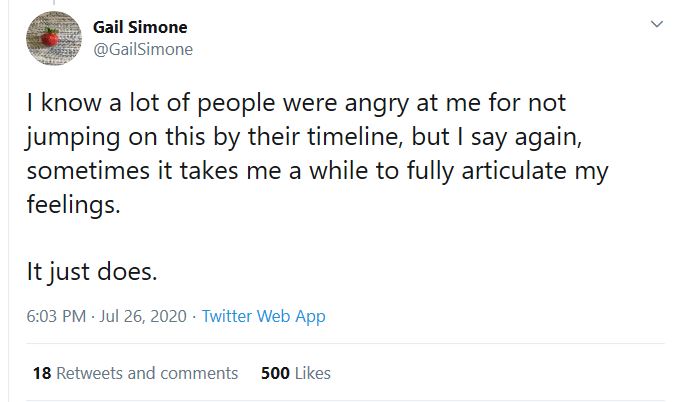
Task: Click the strawberry in the profile picture
Action: pos(53,40)
